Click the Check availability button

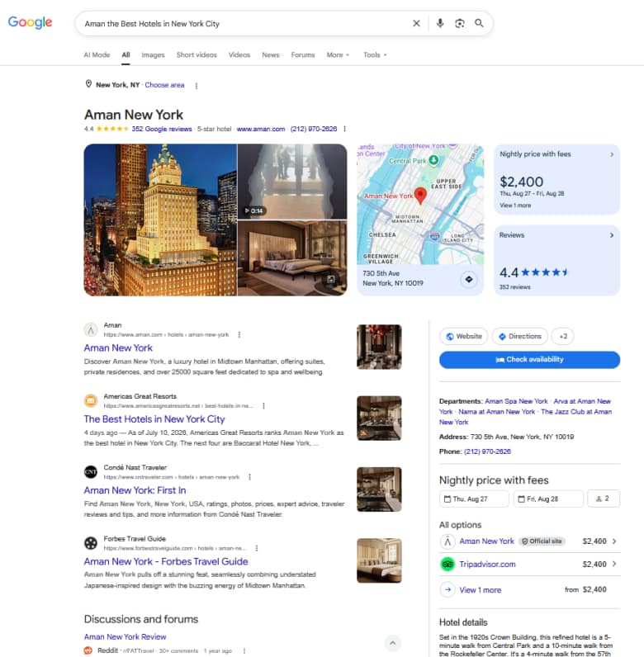click(x=529, y=360)
